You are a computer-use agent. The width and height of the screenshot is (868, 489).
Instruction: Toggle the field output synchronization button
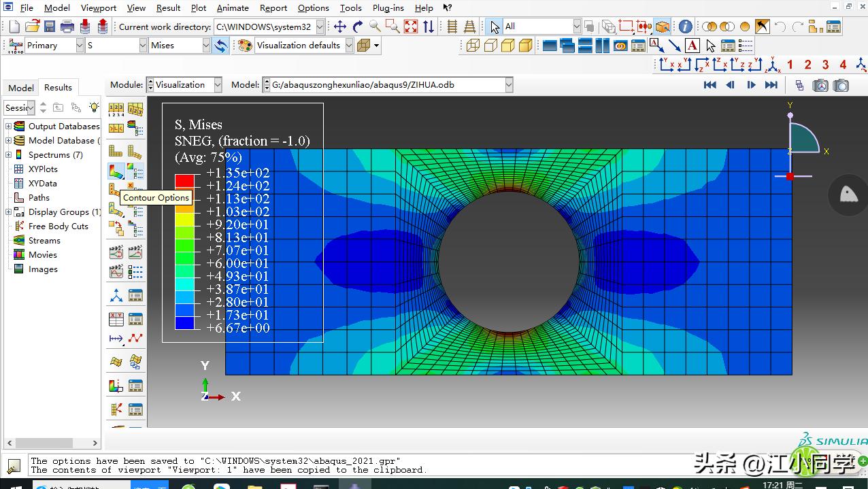coord(220,46)
